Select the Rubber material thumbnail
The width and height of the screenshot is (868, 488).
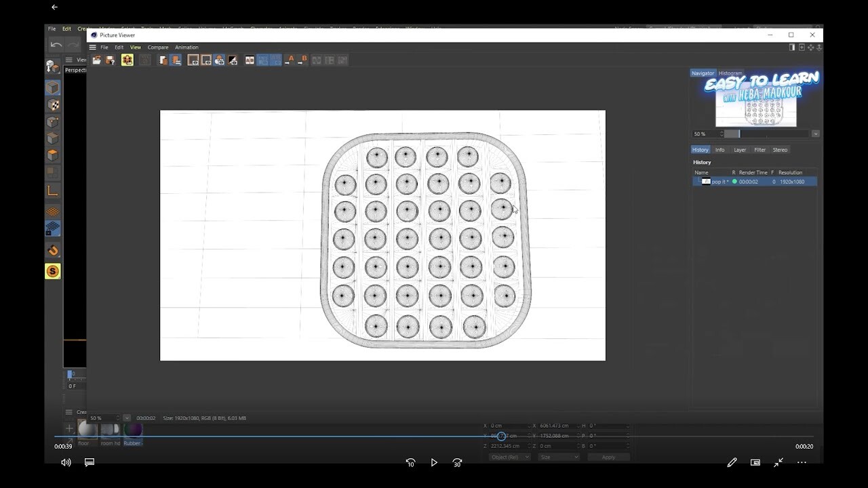pyautogui.click(x=132, y=429)
